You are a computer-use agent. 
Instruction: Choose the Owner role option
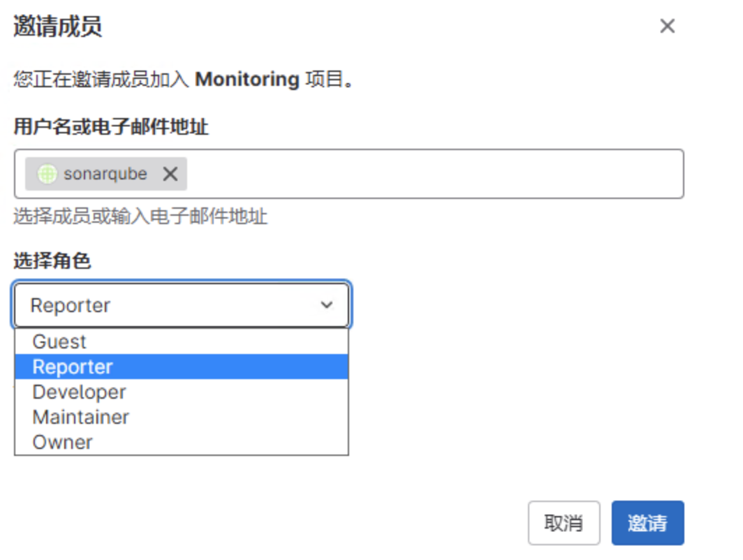[182, 442]
